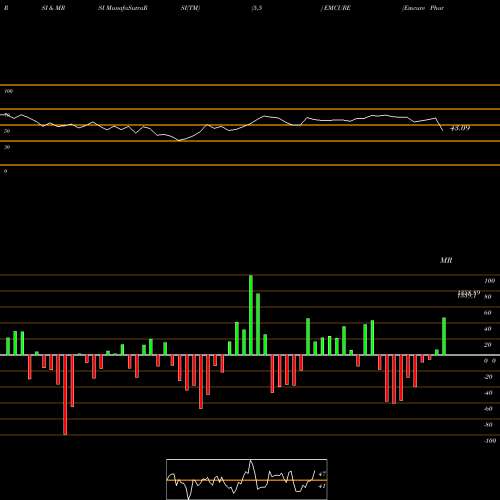The image size is (500, 500).
Task: Click the 'Emcure Phar' company name
Action: pos(423,8)
